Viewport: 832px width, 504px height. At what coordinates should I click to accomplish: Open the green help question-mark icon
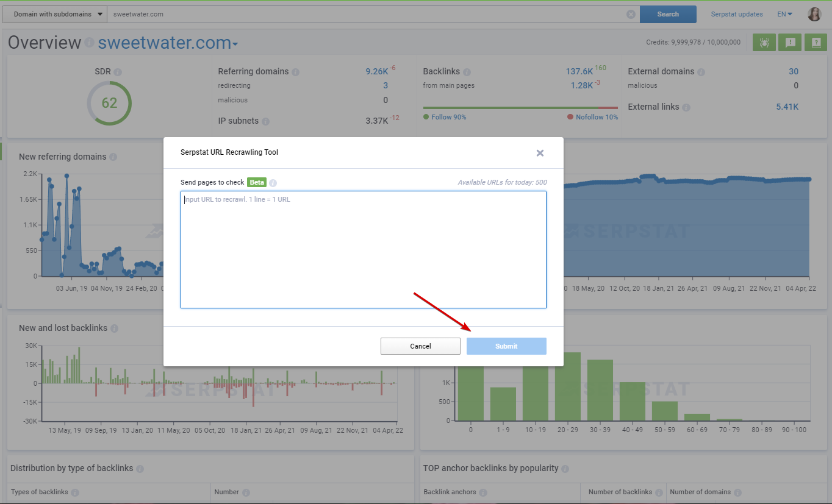coord(816,43)
